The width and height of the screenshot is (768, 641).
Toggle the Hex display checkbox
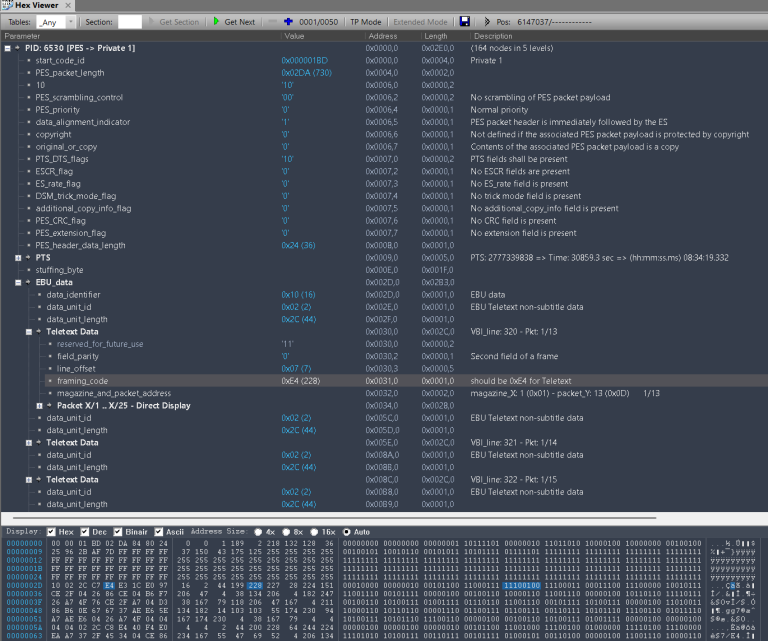51,532
